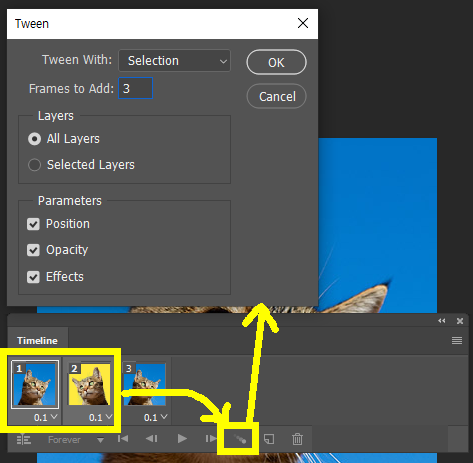Select frame 2 yellow thumbnail
Screen dimensions: 473x463
89,384
